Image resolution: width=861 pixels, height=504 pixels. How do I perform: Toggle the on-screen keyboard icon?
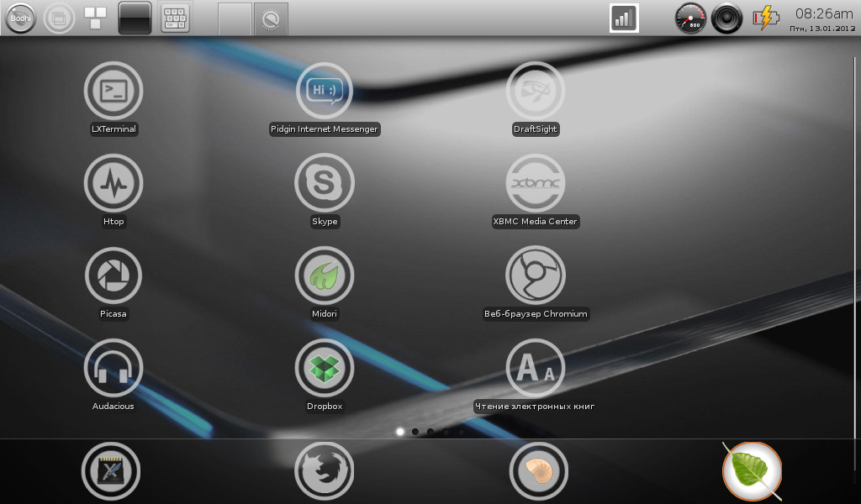[x=175, y=18]
